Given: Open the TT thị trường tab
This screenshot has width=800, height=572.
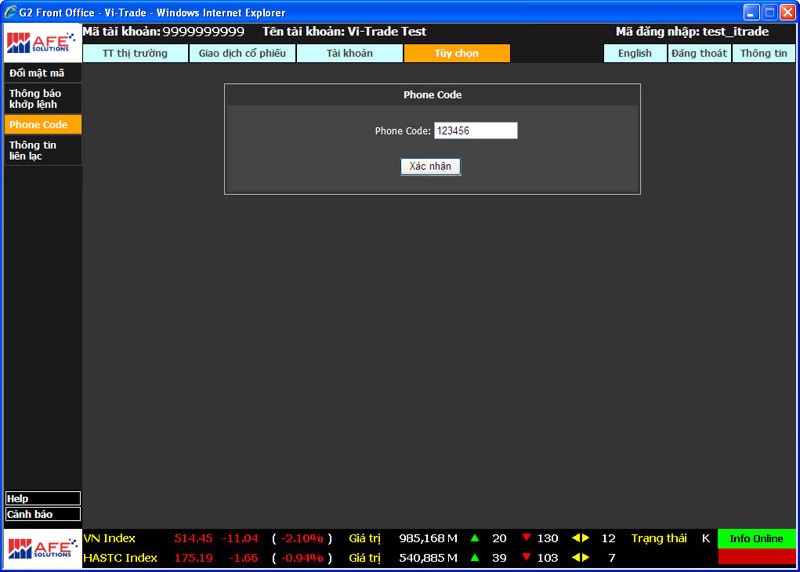Looking at the screenshot, I should [135, 53].
